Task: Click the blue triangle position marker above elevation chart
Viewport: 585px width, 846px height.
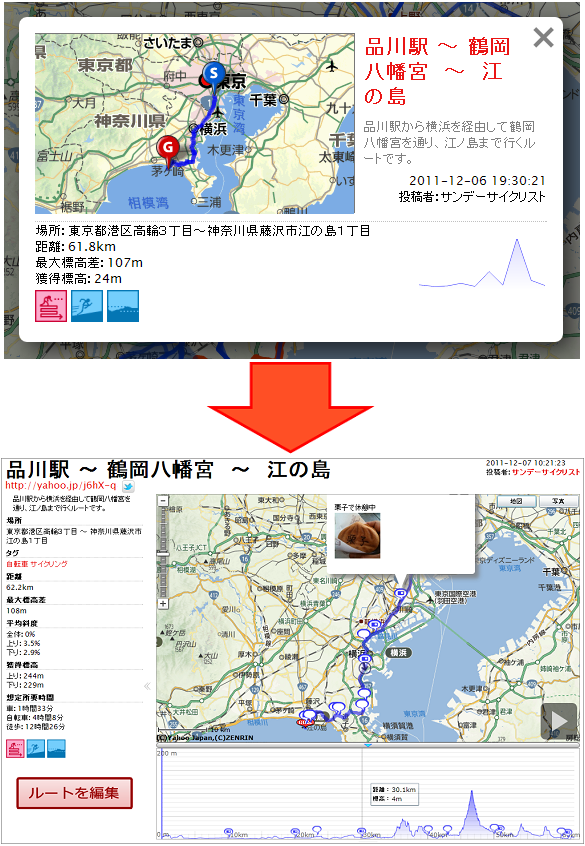Action: 368,745
